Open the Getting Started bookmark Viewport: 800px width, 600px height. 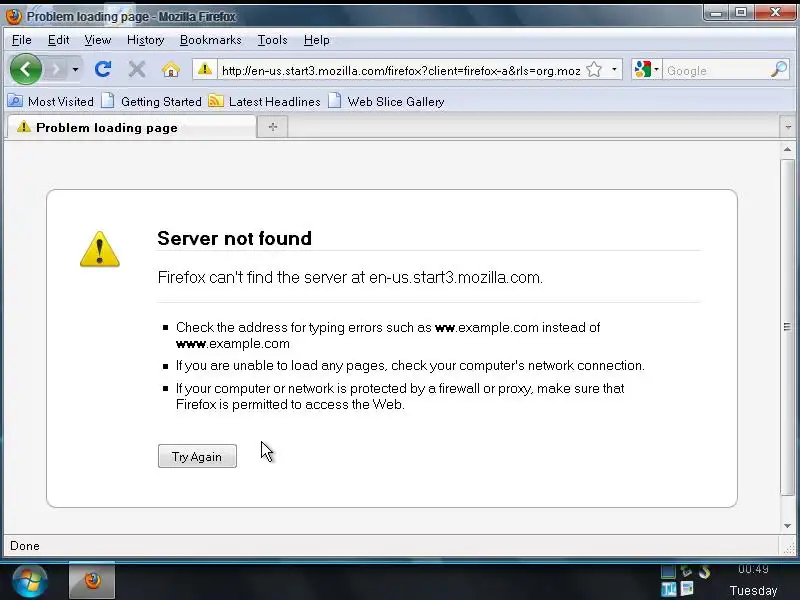pos(152,102)
